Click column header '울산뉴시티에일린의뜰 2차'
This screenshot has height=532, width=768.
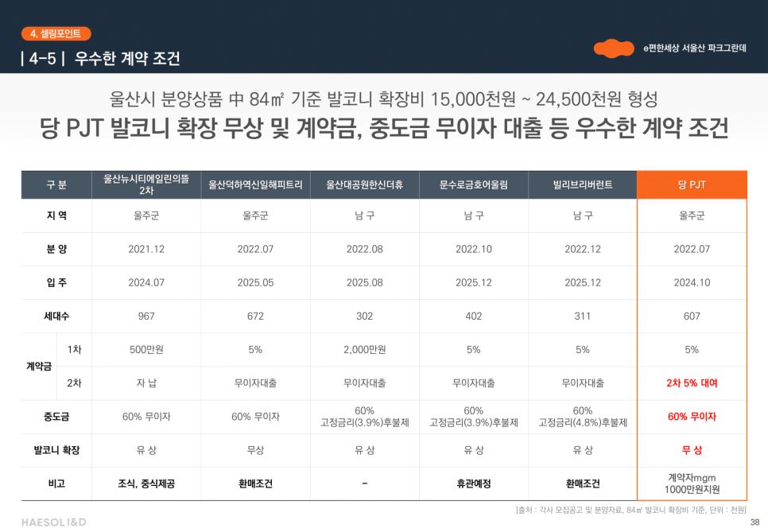point(146,184)
